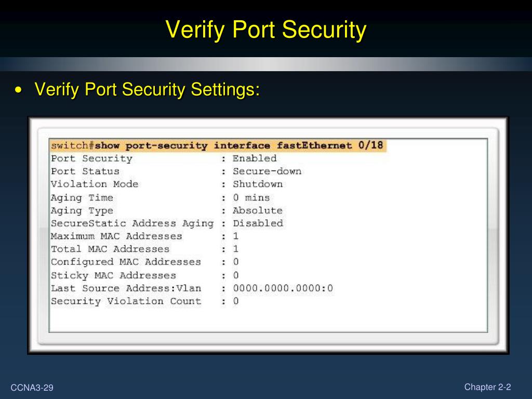
Task: Click the "Sticky MAC Addresses" label
Action: (113, 275)
